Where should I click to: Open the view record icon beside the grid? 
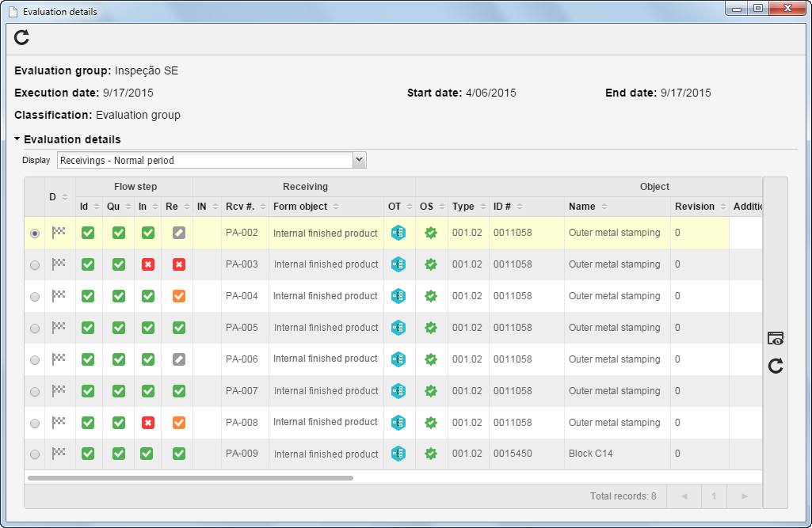(776, 339)
